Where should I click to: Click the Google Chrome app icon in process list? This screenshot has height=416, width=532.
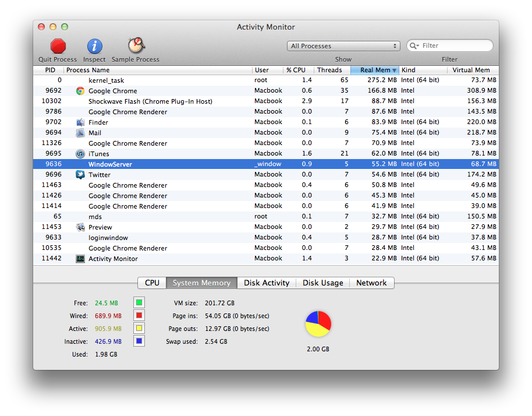[x=80, y=91]
